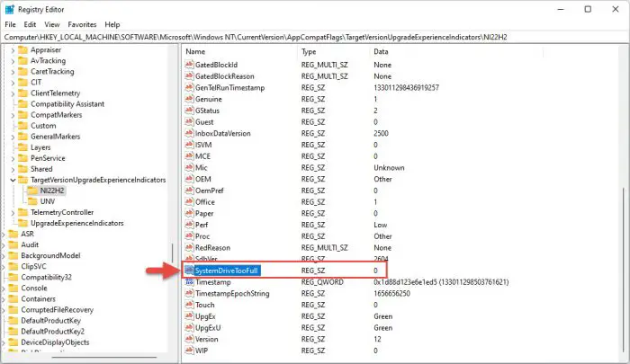This screenshot has width=630, height=364.
Task: Expand the ClientTelemetry key
Action: tap(13, 93)
